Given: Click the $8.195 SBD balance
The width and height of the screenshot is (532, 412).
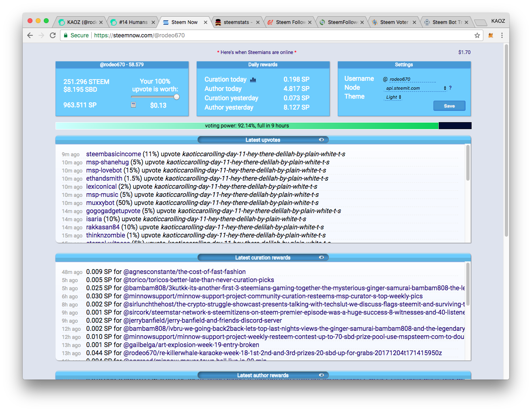Looking at the screenshot, I should pos(80,89).
